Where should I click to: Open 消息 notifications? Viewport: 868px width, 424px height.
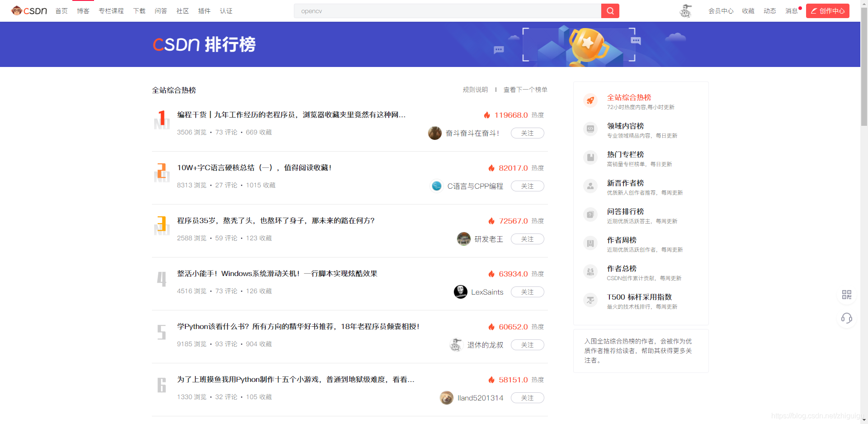point(792,11)
